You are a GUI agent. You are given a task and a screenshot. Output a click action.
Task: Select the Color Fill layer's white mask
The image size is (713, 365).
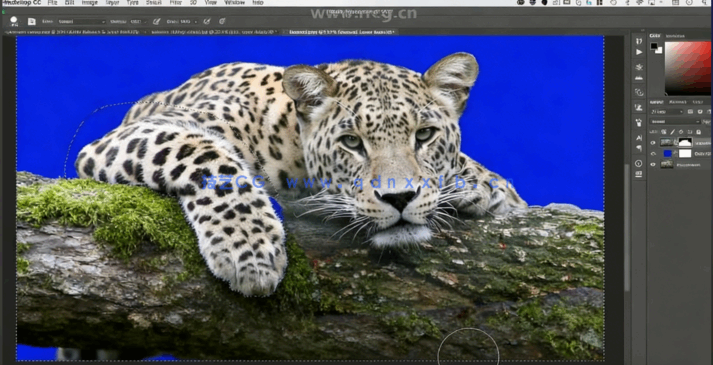(685, 154)
